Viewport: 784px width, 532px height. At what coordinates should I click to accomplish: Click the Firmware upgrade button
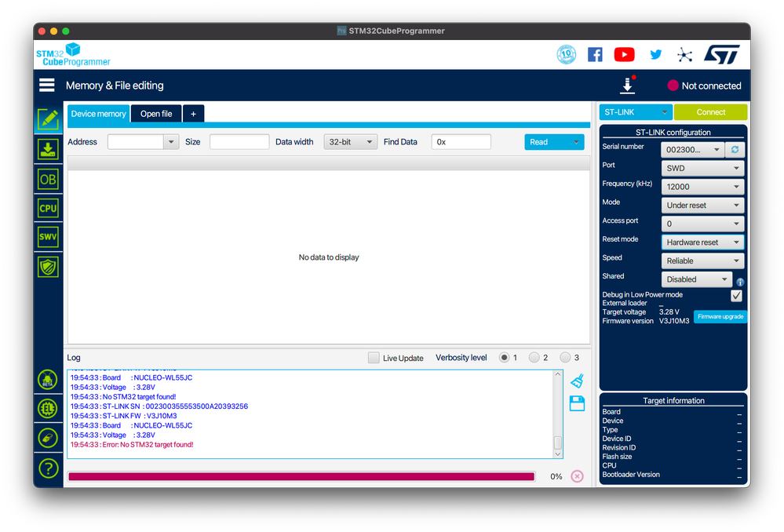click(720, 316)
